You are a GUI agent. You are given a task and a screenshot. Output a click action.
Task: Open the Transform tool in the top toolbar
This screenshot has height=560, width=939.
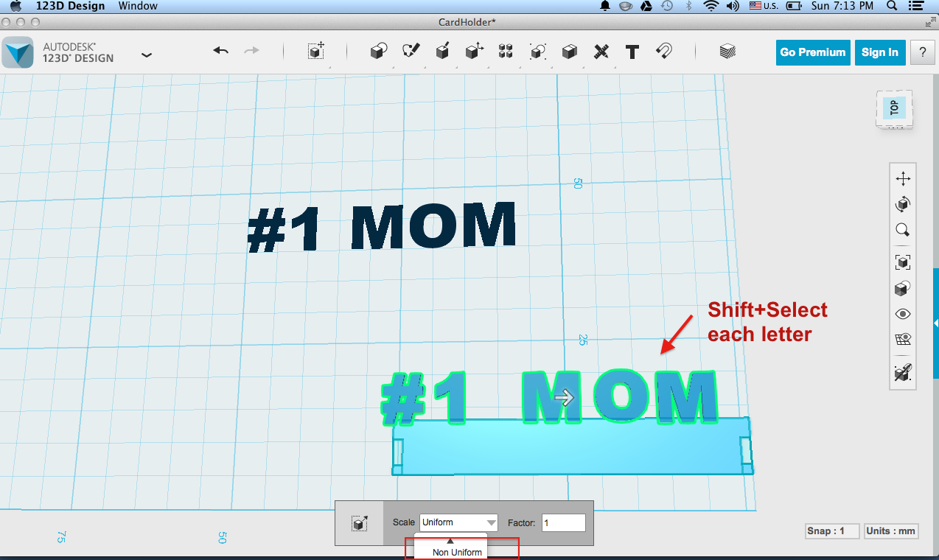[316, 52]
